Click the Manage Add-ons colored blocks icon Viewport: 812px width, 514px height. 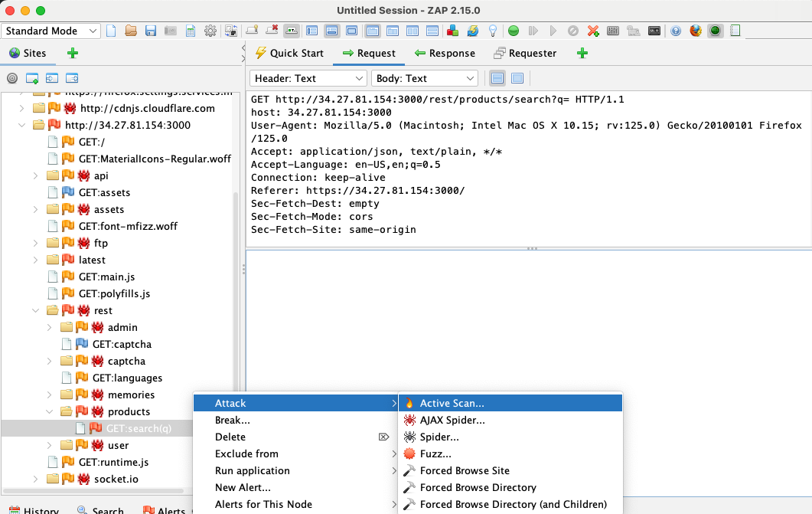(x=453, y=31)
